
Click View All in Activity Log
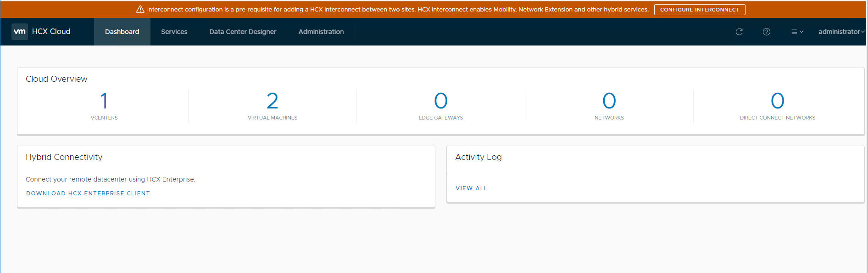(x=472, y=188)
